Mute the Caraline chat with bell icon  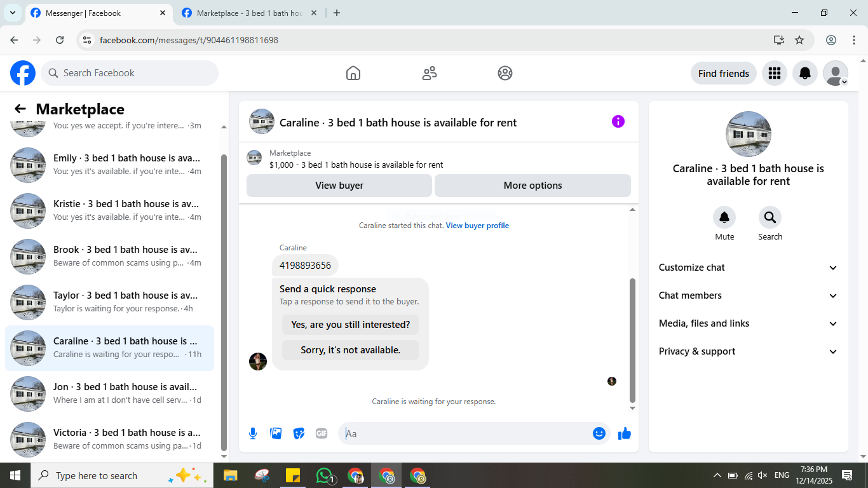tap(724, 217)
